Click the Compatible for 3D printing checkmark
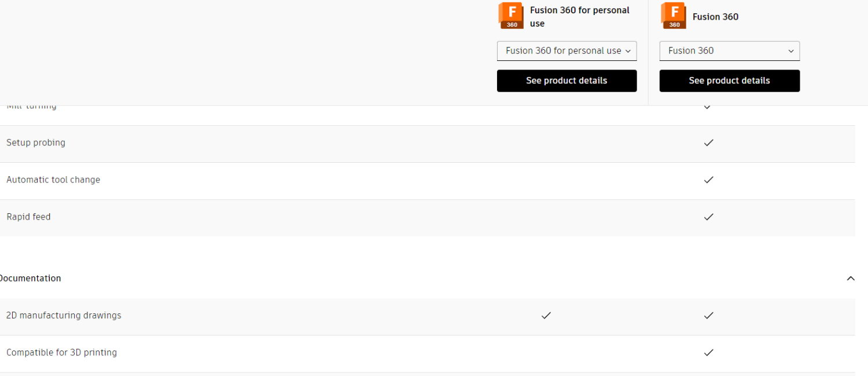868x376 pixels. (708, 352)
